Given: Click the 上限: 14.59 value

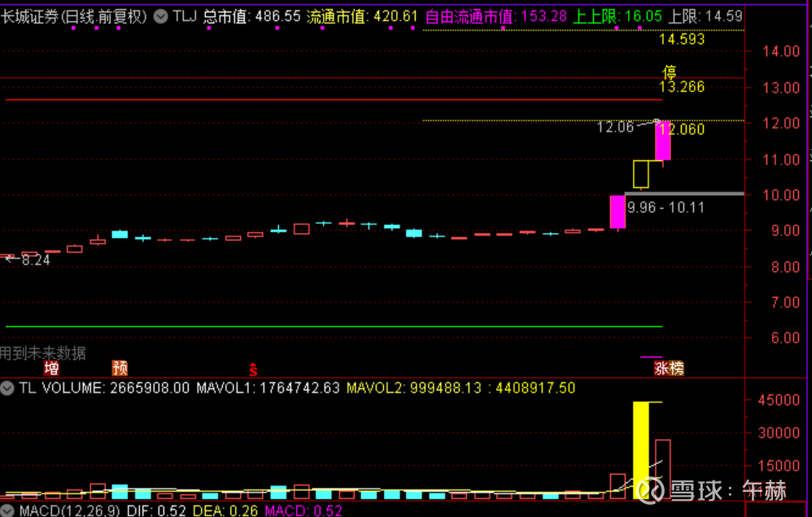Looking at the screenshot, I should pos(705,16).
